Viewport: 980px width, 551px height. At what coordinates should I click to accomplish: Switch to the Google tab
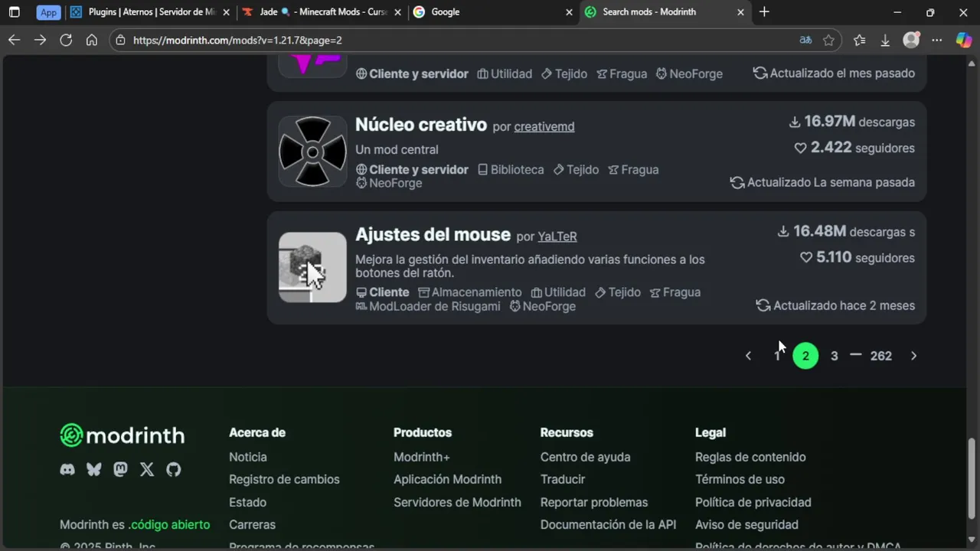[x=493, y=12]
